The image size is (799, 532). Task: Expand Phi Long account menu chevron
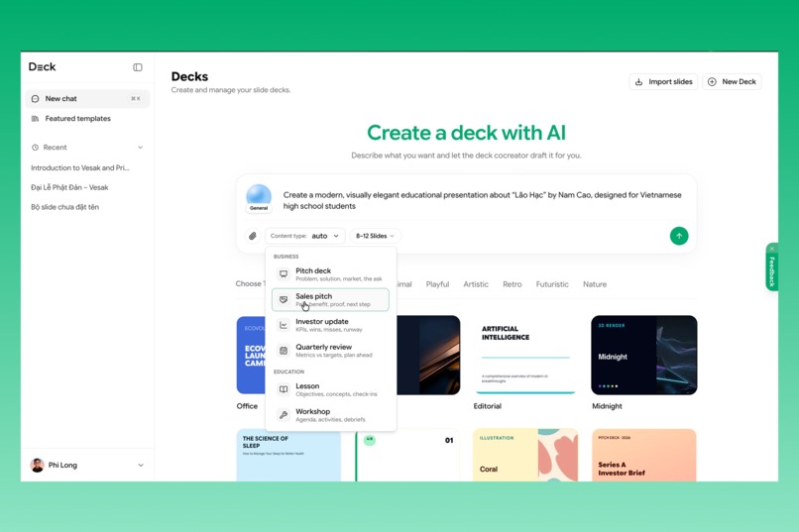[141, 466]
